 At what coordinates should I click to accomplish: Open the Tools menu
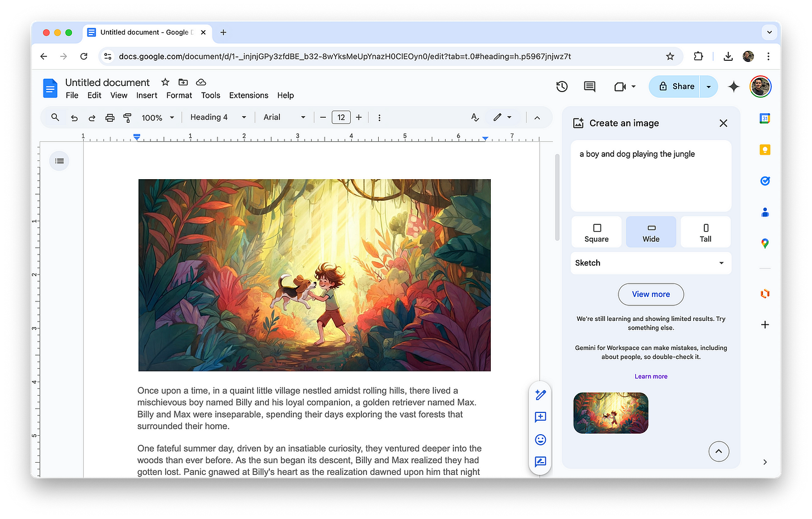click(211, 95)
